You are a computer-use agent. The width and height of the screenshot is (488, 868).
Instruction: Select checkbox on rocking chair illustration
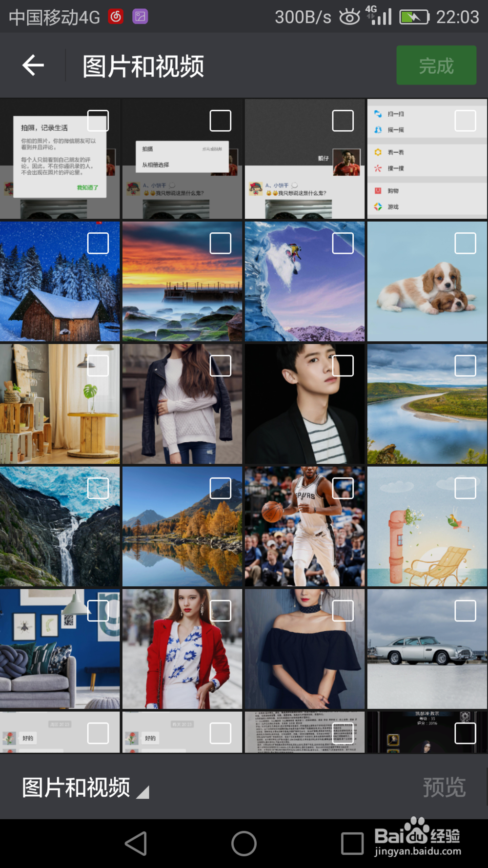[466, 488]
